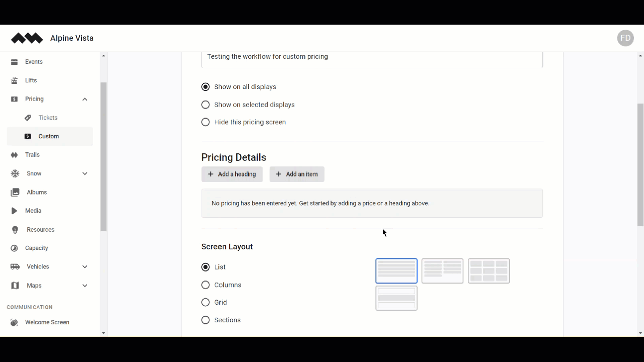Open the FD user avatar menu
The width and height of the screenshot is (644, 362).
click(625, 38)
